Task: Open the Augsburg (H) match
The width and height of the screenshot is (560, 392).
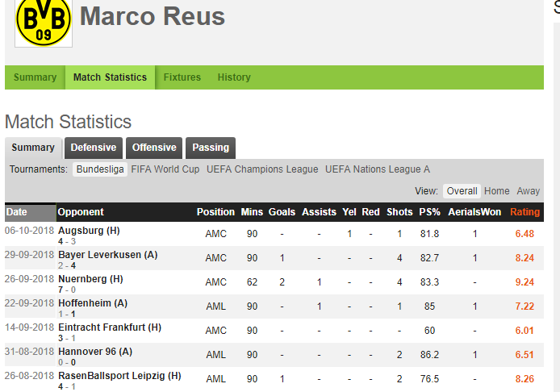Action: point(89,231)
